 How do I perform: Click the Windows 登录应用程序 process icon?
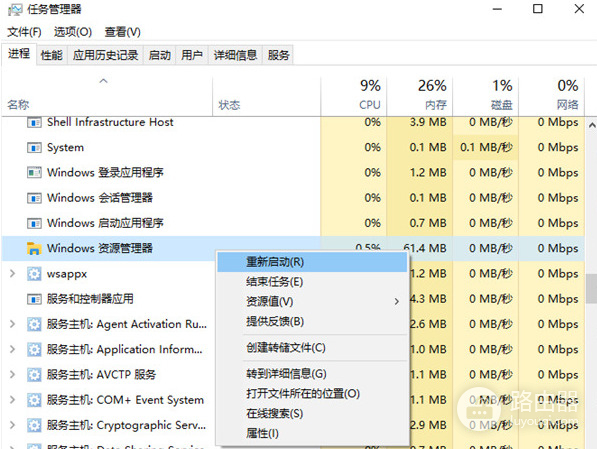(34, 173)
